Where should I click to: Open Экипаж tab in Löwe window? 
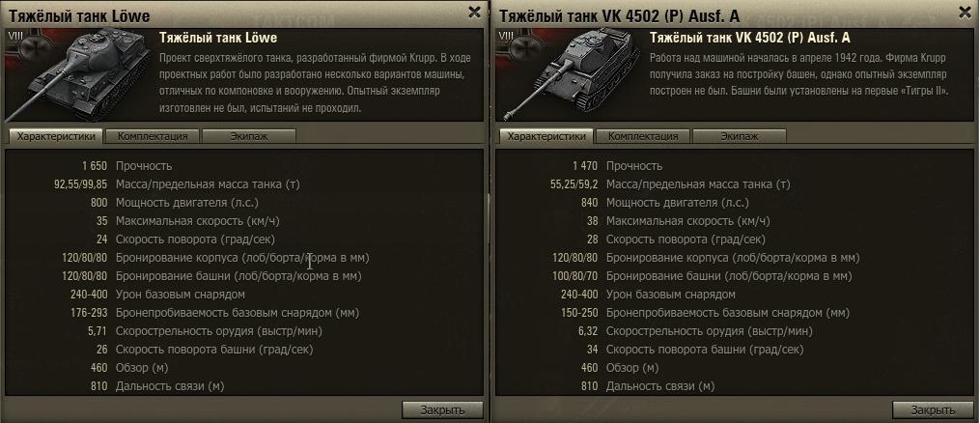(249, 136)
